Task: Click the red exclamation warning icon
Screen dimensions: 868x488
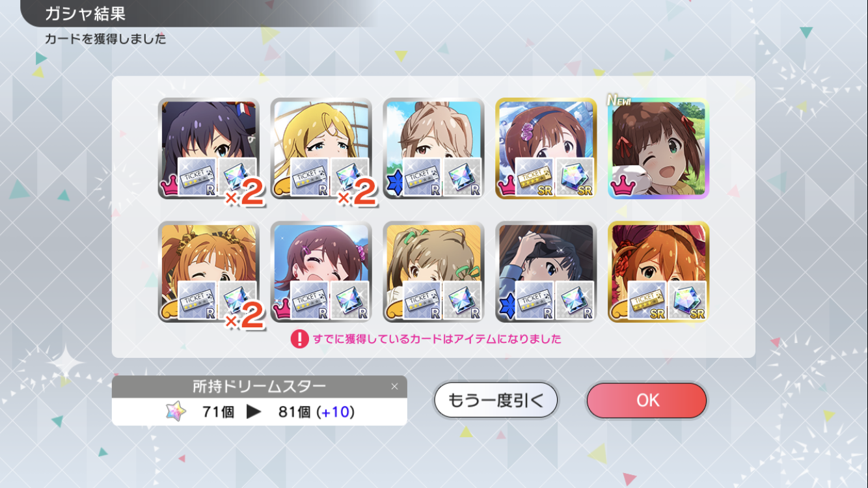Action: [x=299, y=339]
